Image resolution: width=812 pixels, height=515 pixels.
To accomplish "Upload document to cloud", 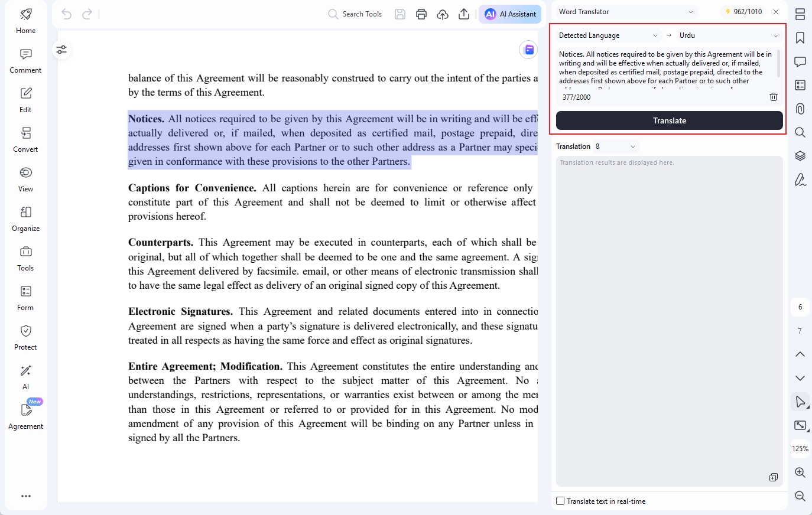I will coord(443,14).
